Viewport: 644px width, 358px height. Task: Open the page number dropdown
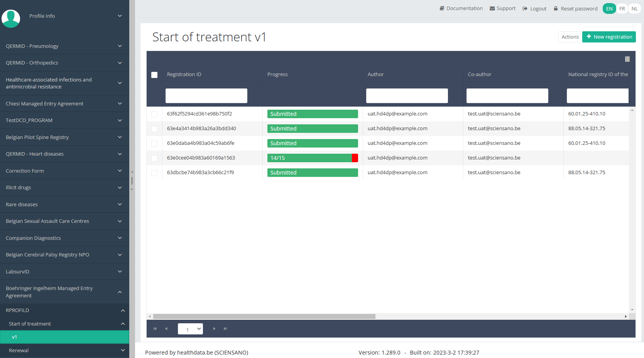(x=190, y=329)
